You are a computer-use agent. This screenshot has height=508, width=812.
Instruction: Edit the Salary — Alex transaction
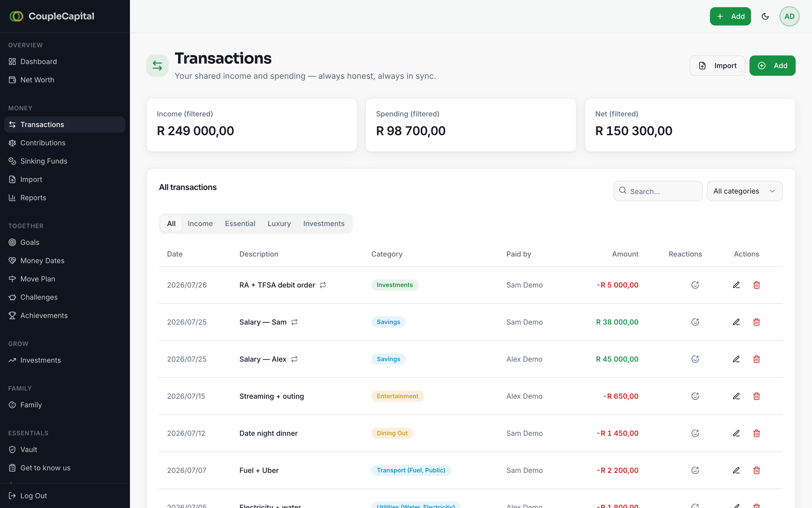(x=736, y=359)
